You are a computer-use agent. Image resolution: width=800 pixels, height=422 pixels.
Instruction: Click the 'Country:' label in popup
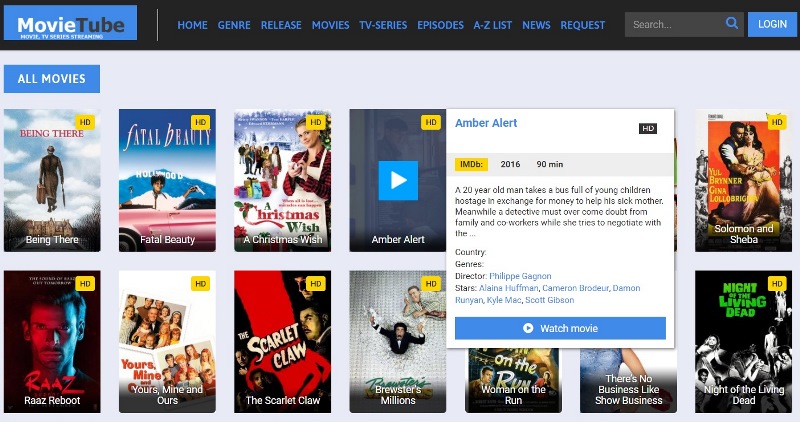[x=470, y=252]
